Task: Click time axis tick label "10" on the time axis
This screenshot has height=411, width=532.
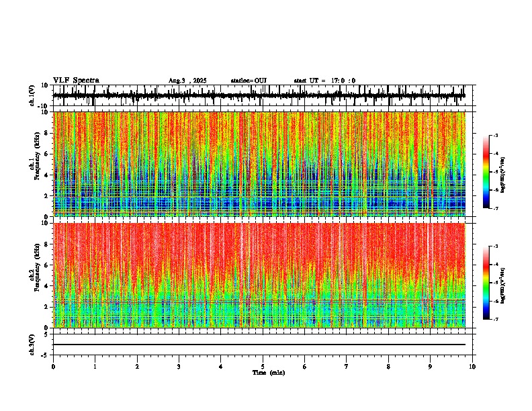Action: 472,367
